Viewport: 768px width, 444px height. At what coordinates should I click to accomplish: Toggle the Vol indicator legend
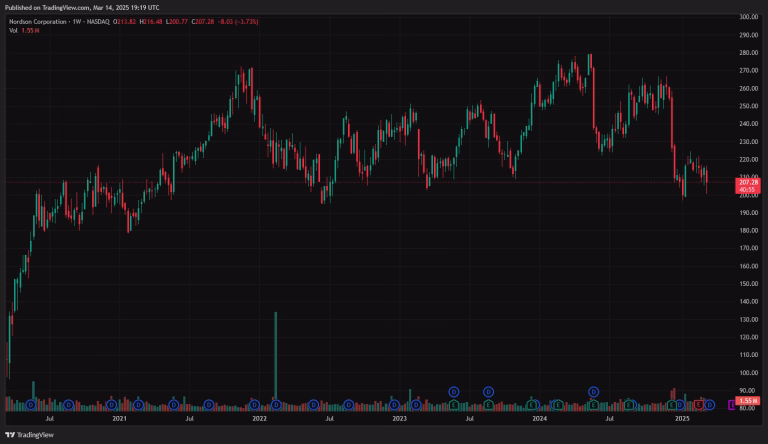point(13,30)
